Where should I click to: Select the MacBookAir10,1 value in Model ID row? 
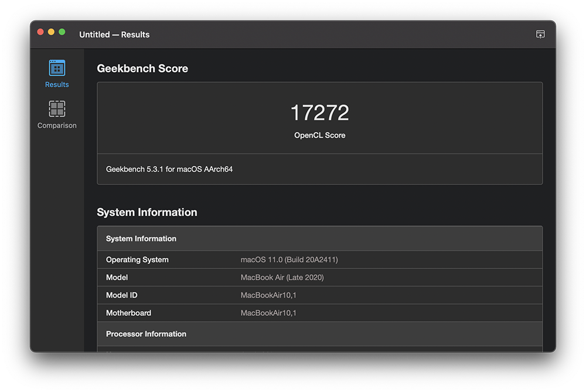(268, 295)
